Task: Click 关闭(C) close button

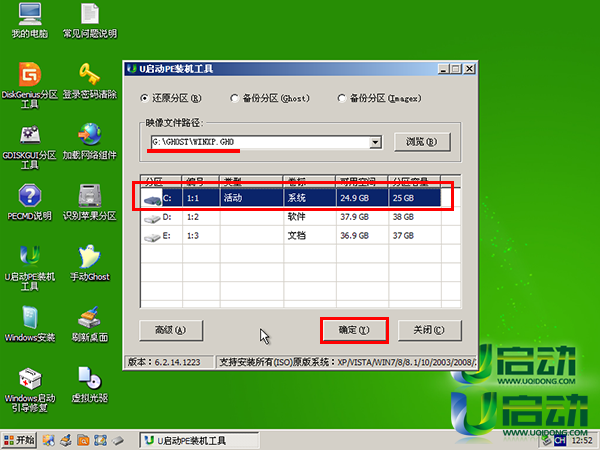Action: pos(429,330)
